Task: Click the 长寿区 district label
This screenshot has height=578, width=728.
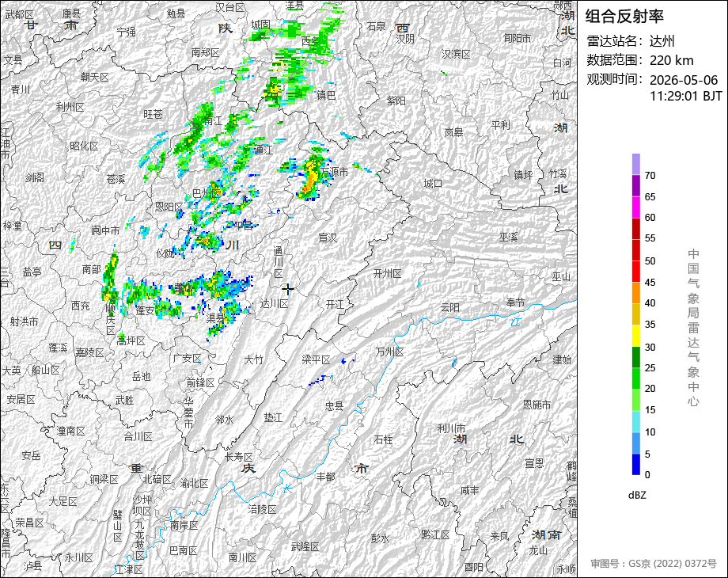Action: pyautogui.click(x=239, y=457)
